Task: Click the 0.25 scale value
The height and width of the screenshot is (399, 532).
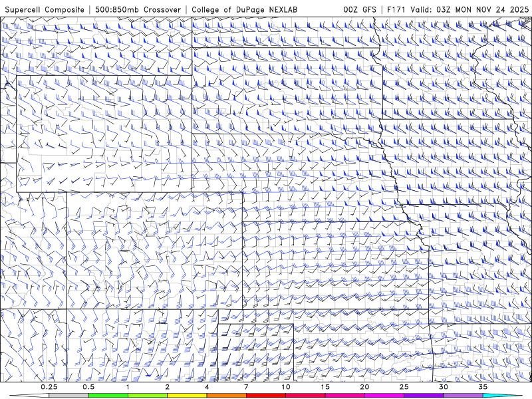Action: tap(49, 387)
